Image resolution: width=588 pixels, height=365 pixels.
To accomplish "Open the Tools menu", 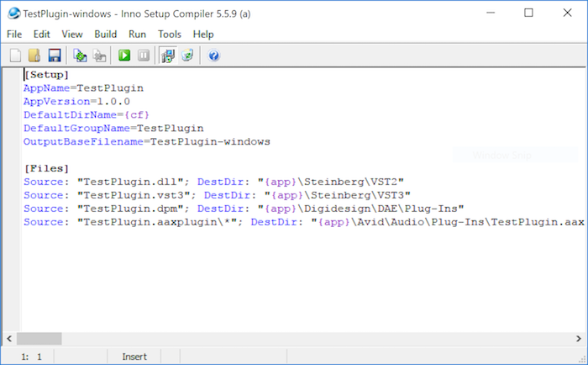I will coord(170,34).
